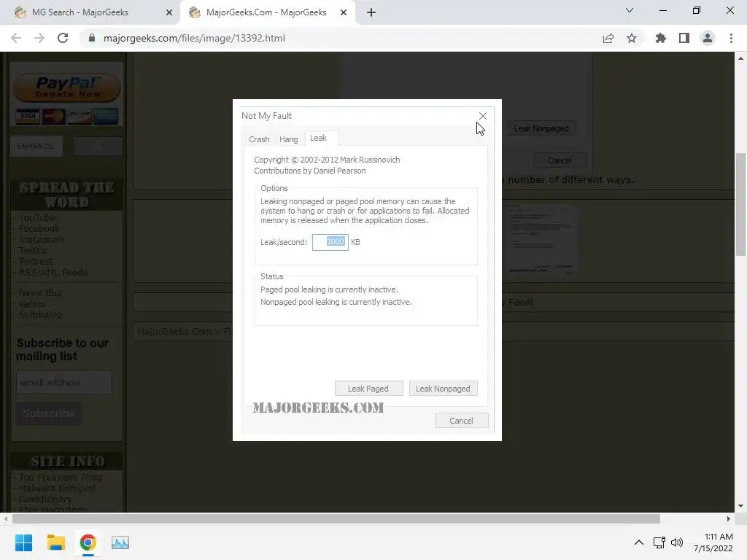747x560 pixels.
Task: Reload the current page
Action: point(63,38)
